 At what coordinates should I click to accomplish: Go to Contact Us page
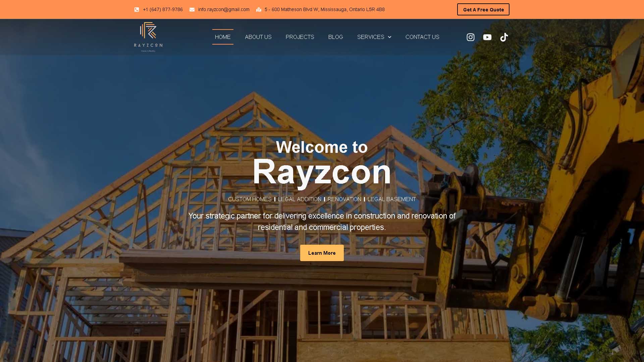422,37
